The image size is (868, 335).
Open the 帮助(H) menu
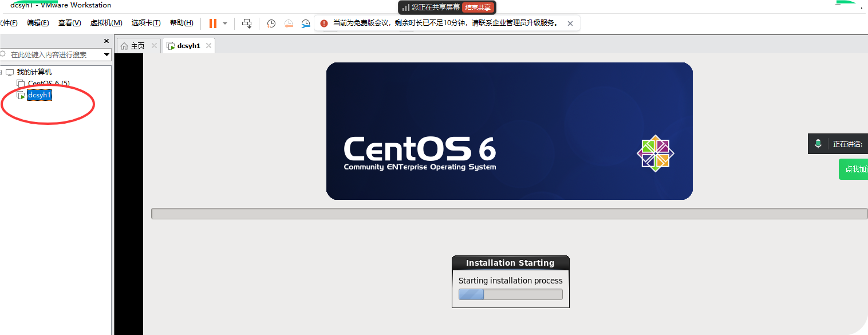click(x=182, y=23)
